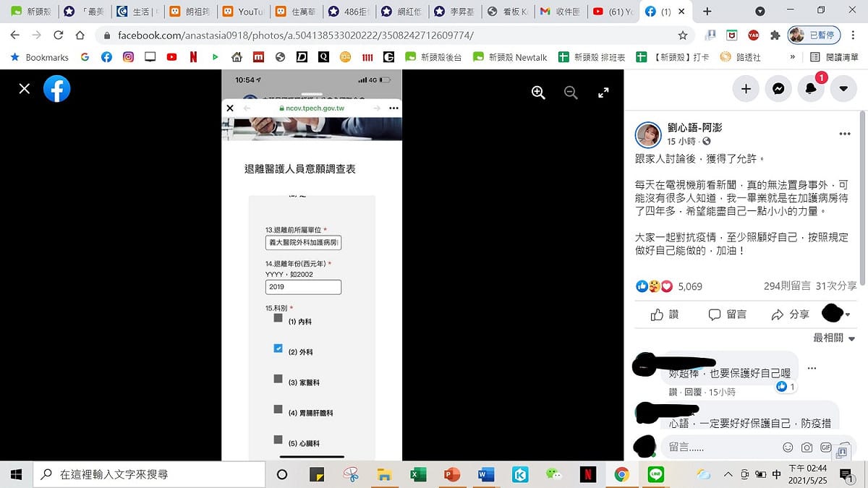Open Chrome extensions puzzle icon
The height and width of the screenshot is (488, 868).
point(775,35)
